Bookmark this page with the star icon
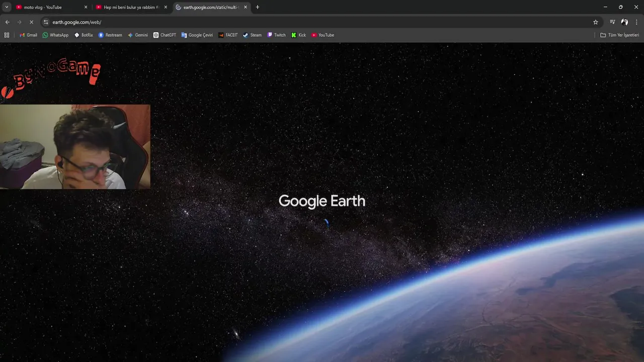Screen dimensions: 644x362 [x=596, y=22]
